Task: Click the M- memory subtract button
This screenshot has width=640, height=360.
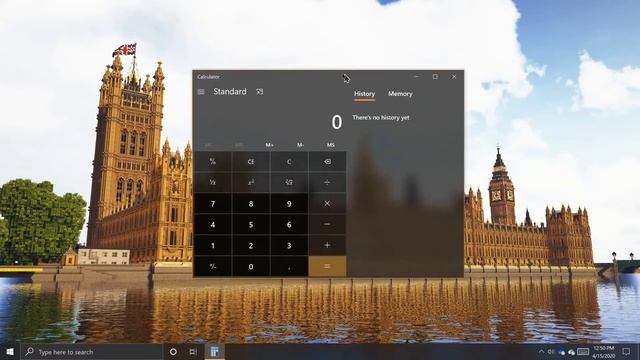Action: pos(300,145)
